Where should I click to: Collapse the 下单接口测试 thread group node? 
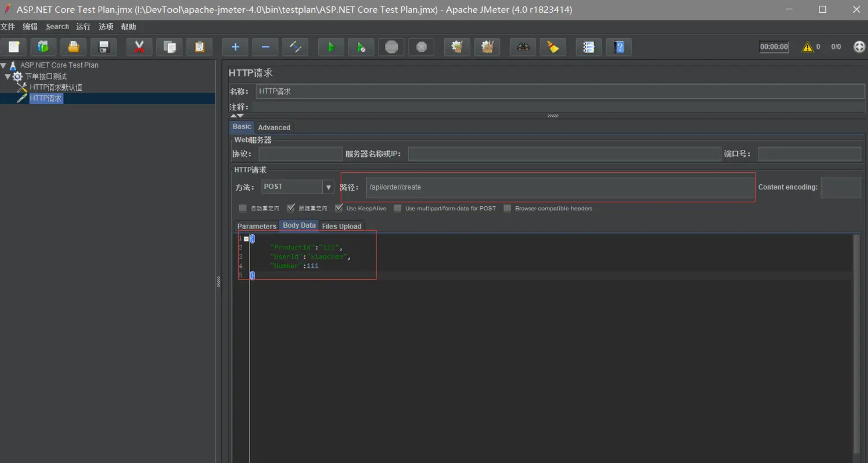click(x=7, y=76)
